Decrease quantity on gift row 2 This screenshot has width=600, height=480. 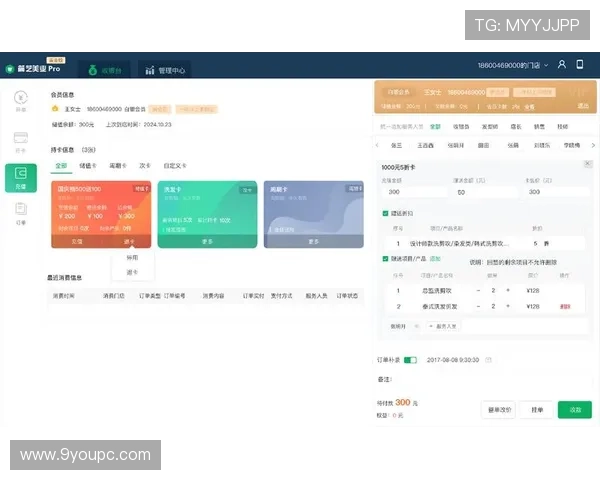click(478, 307)
